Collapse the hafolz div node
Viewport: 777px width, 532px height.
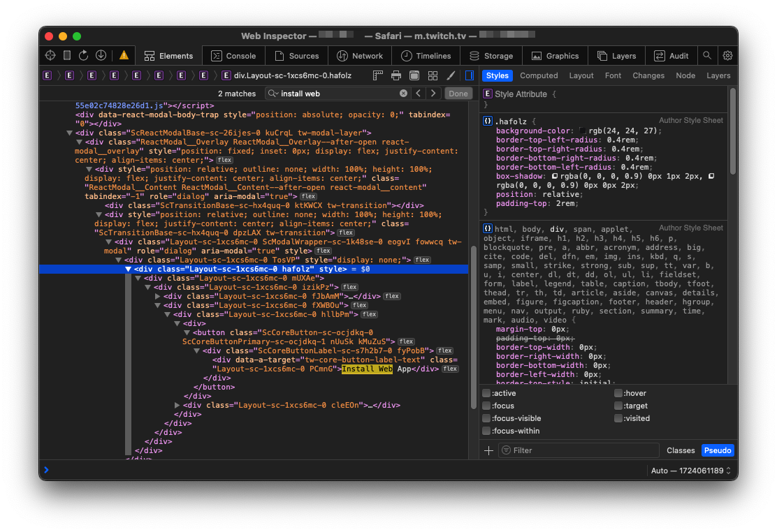point(129,269)
